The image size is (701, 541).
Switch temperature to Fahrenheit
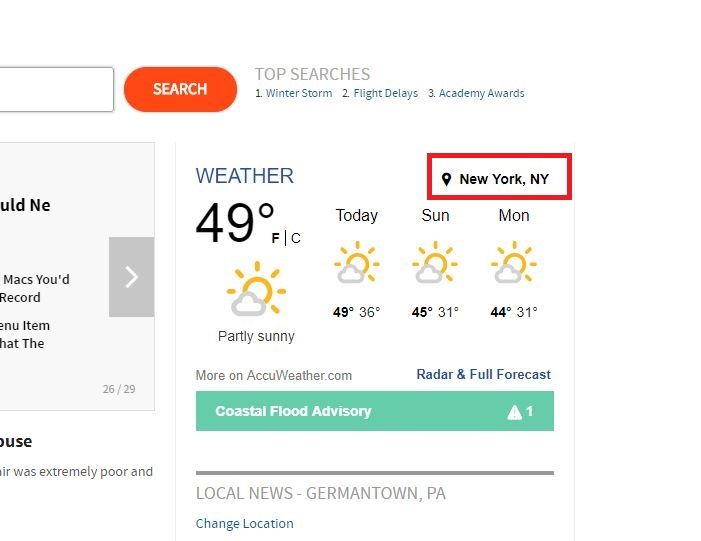(x=276, y=238)
